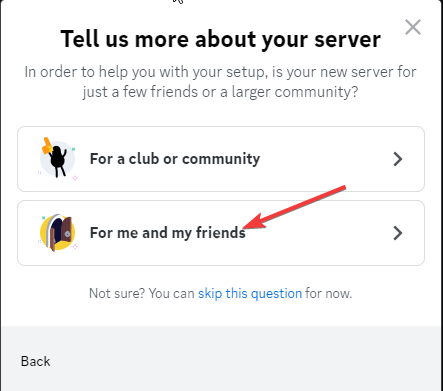
Task: Expand the club or community chevron
Action: 398,159
